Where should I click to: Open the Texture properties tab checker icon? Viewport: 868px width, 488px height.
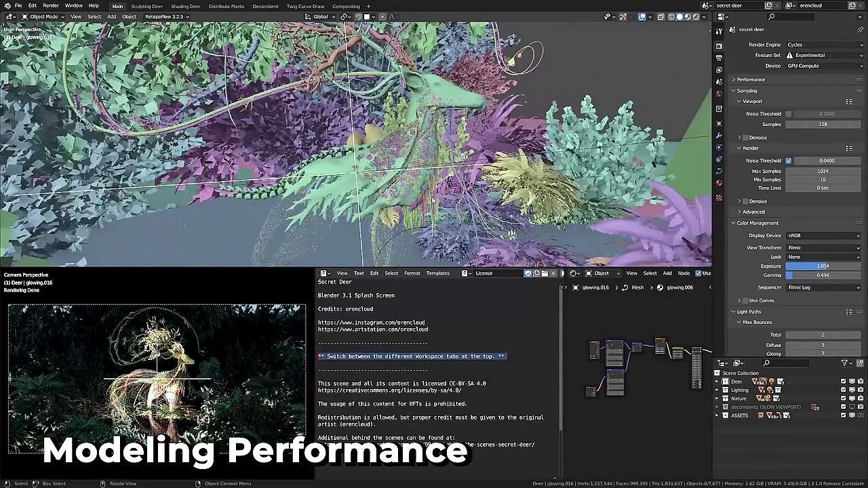point(719,198)
